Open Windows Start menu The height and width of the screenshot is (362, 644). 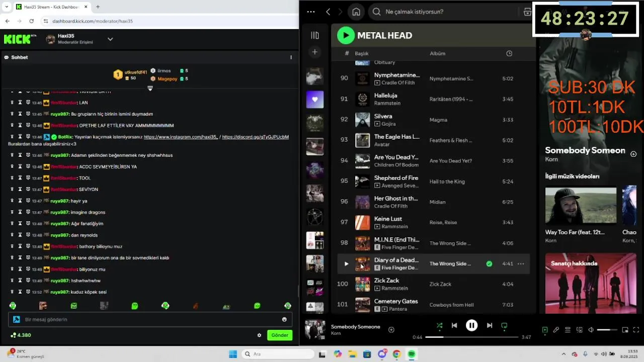233,354
